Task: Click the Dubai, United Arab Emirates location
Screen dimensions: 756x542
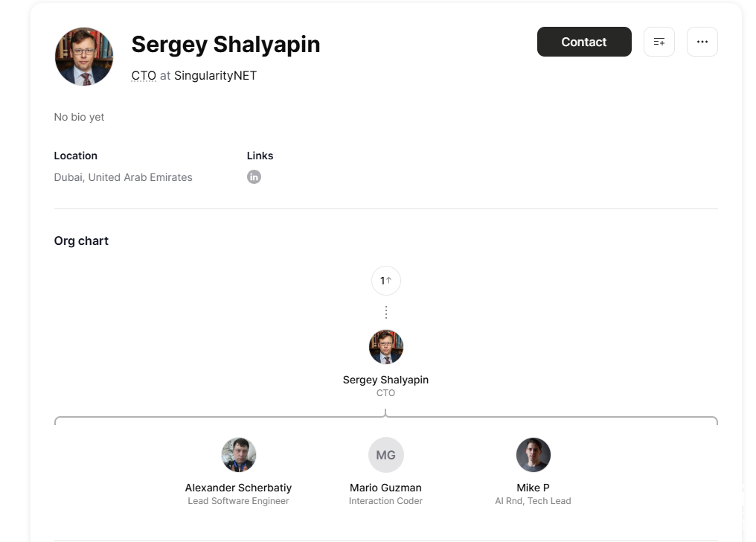Action: 124,177
